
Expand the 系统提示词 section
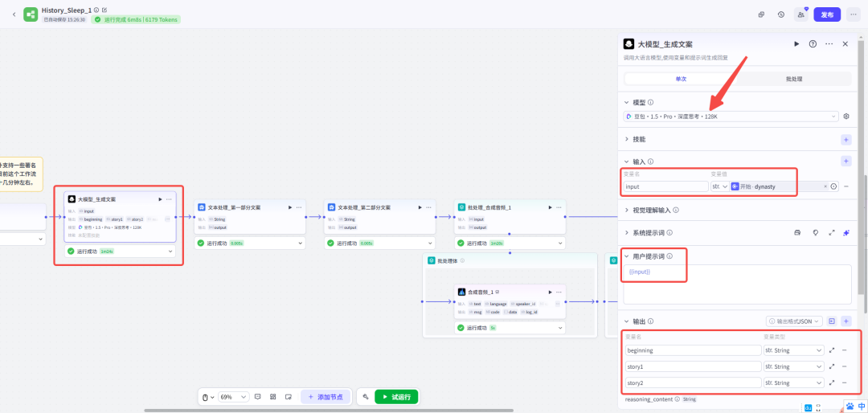627,233
